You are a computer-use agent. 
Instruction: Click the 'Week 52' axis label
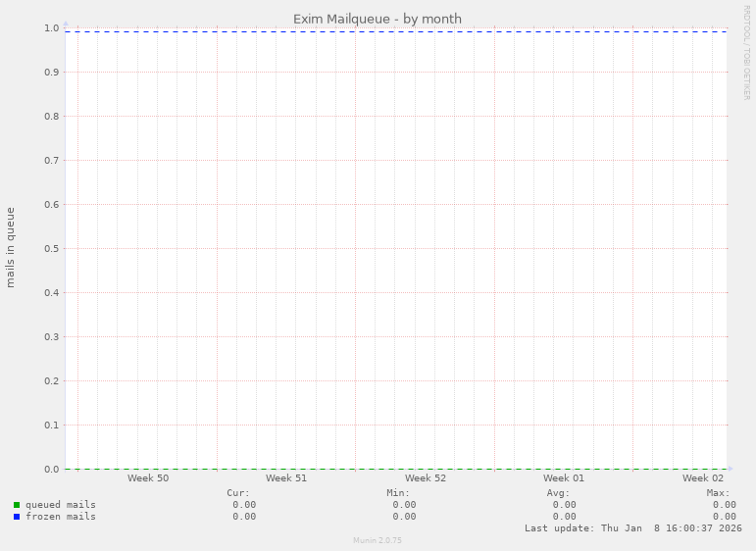click(426, 477)
